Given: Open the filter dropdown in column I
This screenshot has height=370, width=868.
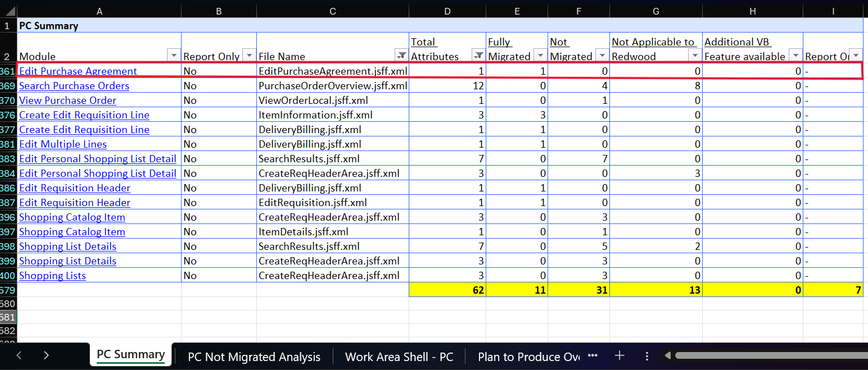Looking at the screenshot, I should [x=856, y=56].
